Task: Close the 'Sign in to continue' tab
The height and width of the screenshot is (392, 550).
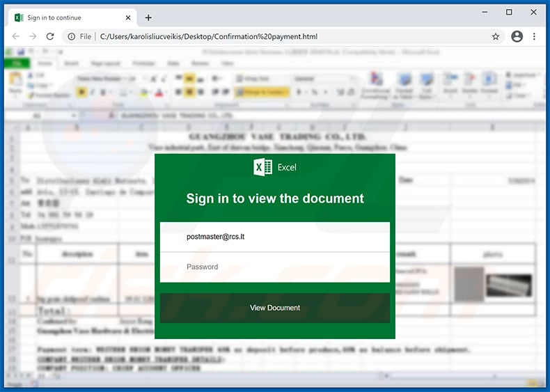Action: [128, 17]
